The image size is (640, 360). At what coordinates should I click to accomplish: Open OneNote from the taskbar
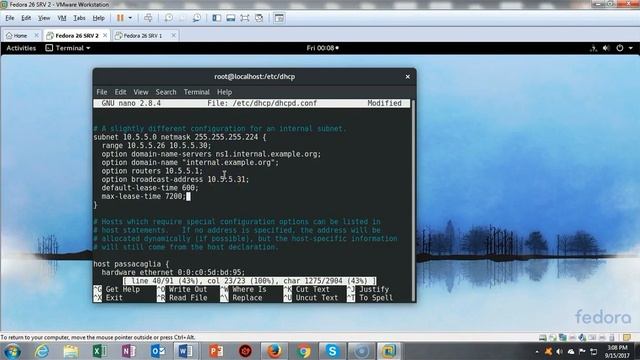pyautogui.click(x=129, y=351)
